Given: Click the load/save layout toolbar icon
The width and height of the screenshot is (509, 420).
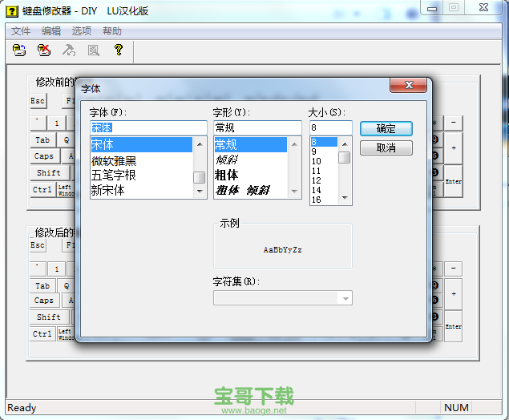Looking at the screenshot, I should 19,50.
